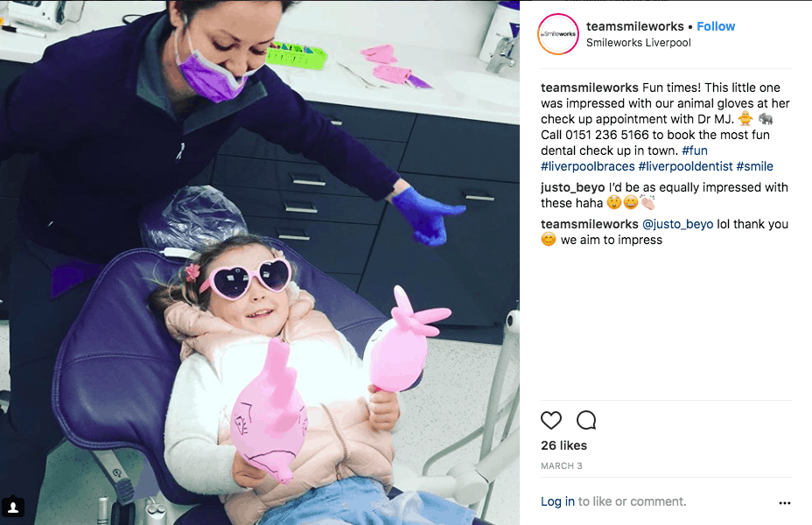The image size is (812, 525).
Task: Open the Smileworks profile picture avatar
Action: tap(558, 34)
